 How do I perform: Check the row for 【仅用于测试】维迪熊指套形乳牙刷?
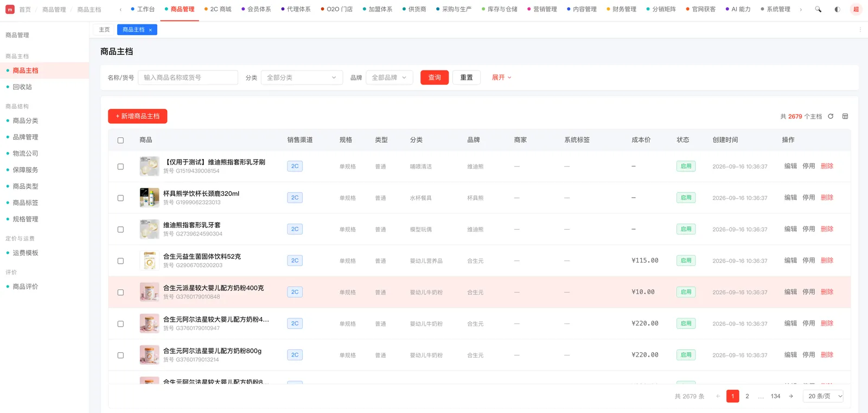click(120, 167)
